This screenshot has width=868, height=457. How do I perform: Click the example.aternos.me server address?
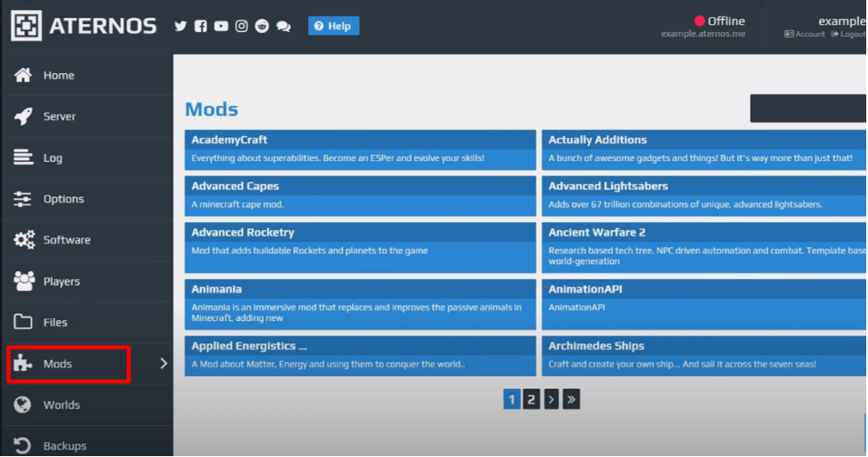point(703,34)
